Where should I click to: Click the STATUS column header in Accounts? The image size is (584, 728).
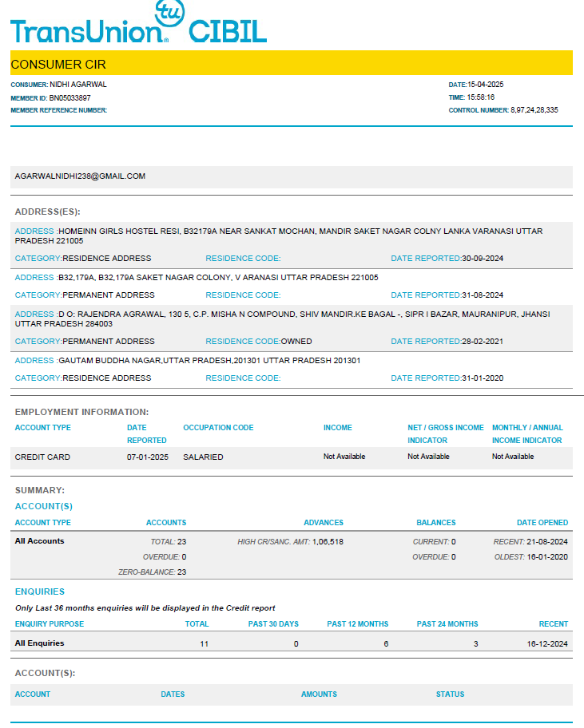click(450, 694)
